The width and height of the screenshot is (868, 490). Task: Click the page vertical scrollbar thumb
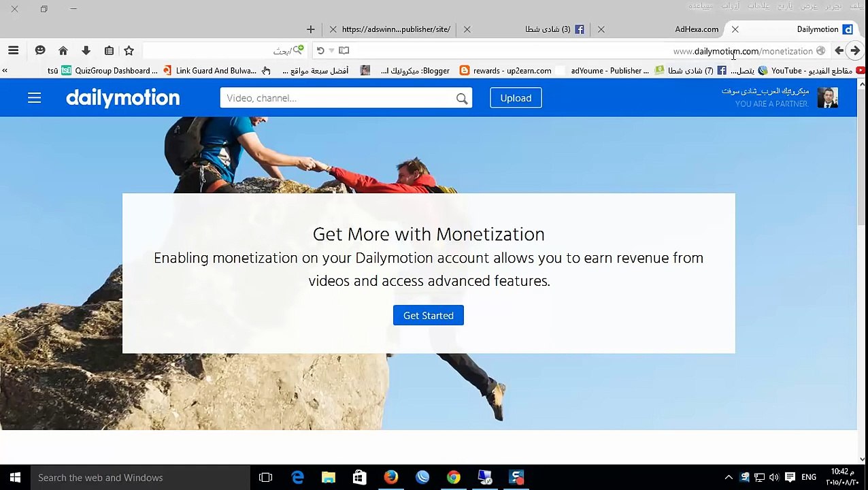pos(862,157)
